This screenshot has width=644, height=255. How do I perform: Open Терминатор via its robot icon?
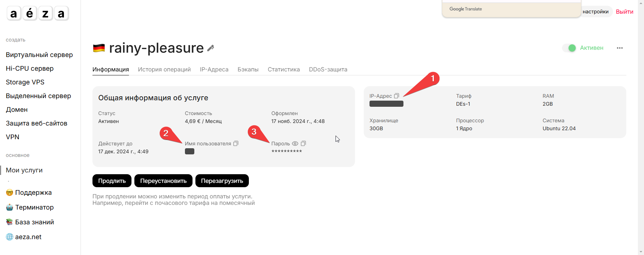[x=9, y=207]
